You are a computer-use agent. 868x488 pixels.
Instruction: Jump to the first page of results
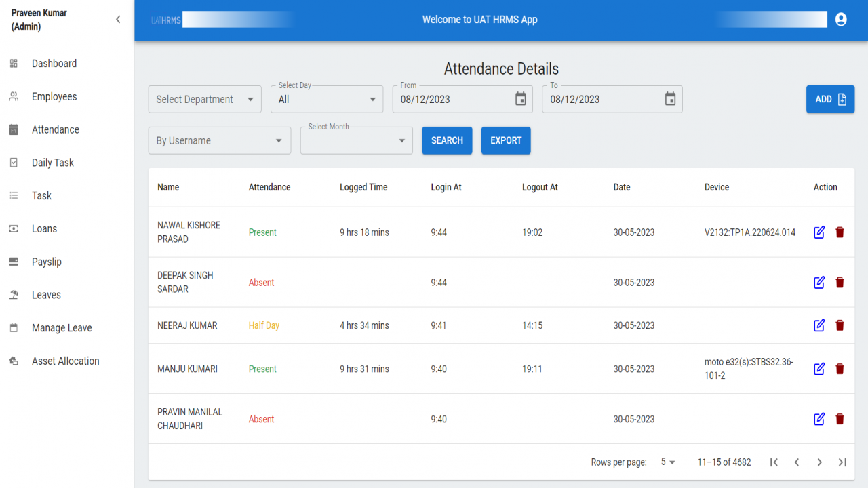[x=774, y=462]
